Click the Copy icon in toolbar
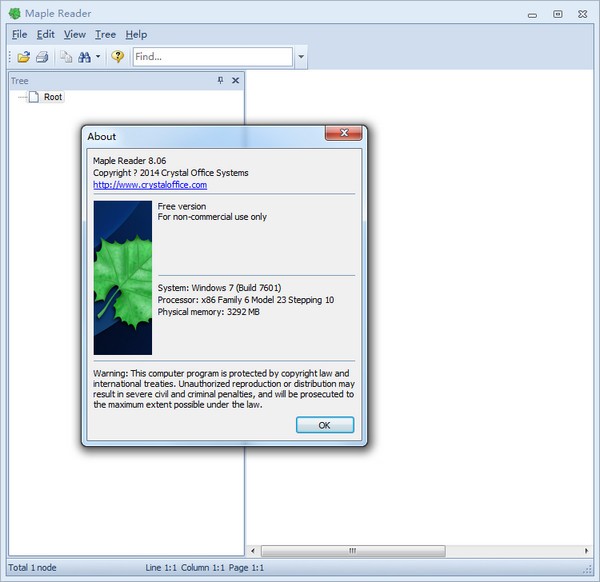Screen dimensions: 600x582 [66, 57]
